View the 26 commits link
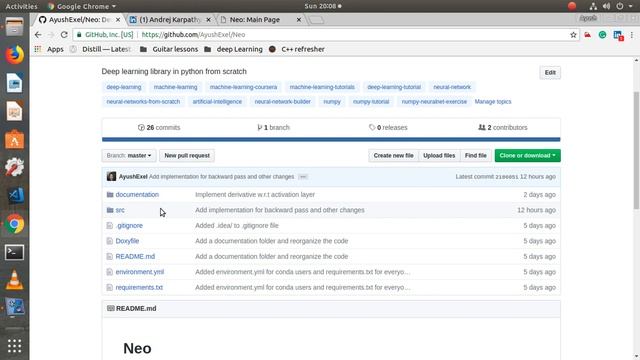640x360 pixels. pyautogui.click(x=159, y=127)
